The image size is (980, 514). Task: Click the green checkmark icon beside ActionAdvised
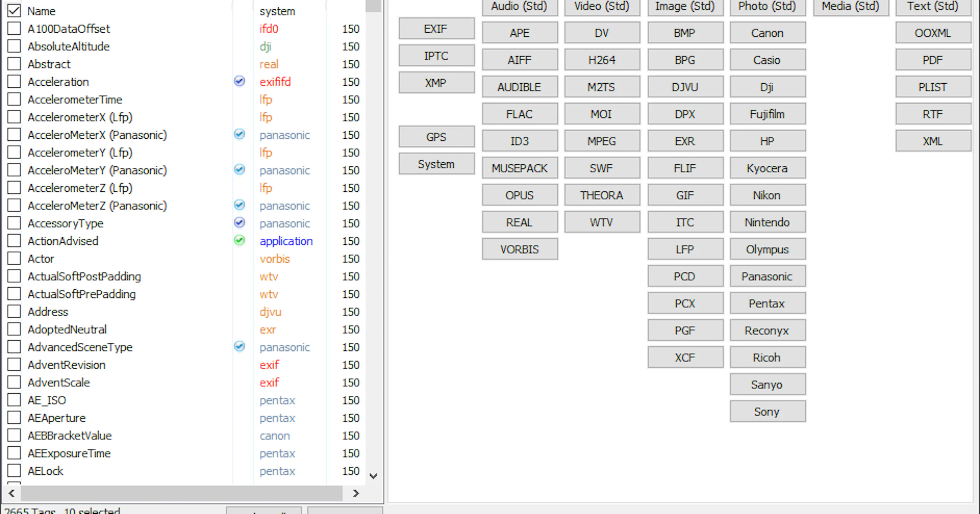(x=240, y=240)
